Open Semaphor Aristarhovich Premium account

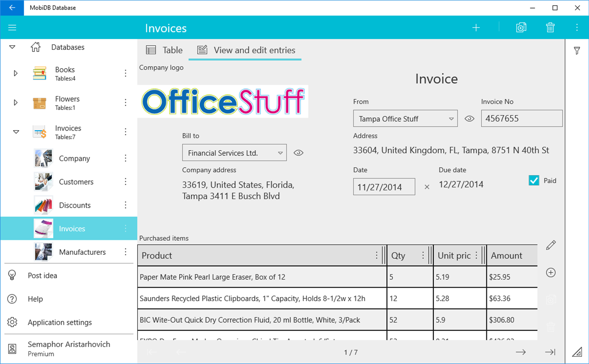(x=69, y=348)
